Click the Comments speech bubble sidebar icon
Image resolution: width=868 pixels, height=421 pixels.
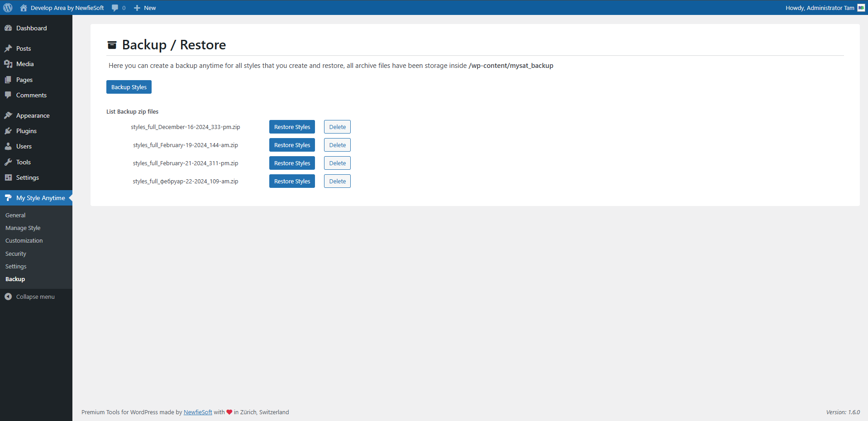point(8,95)
